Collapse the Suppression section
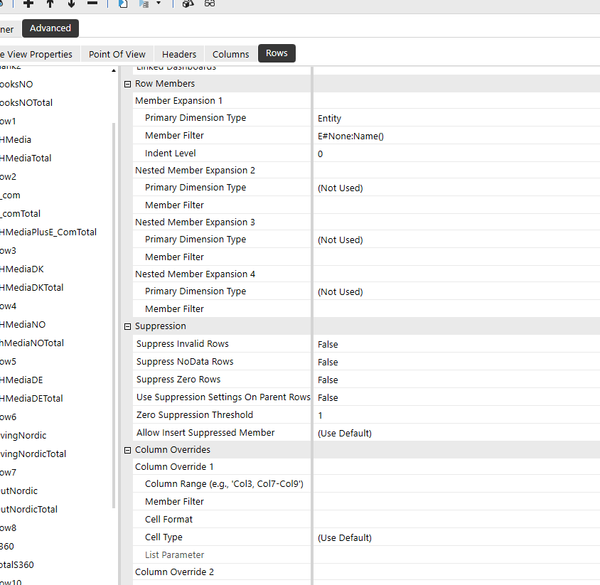This screenshot has width=600, height=585. tap(127, 327)
